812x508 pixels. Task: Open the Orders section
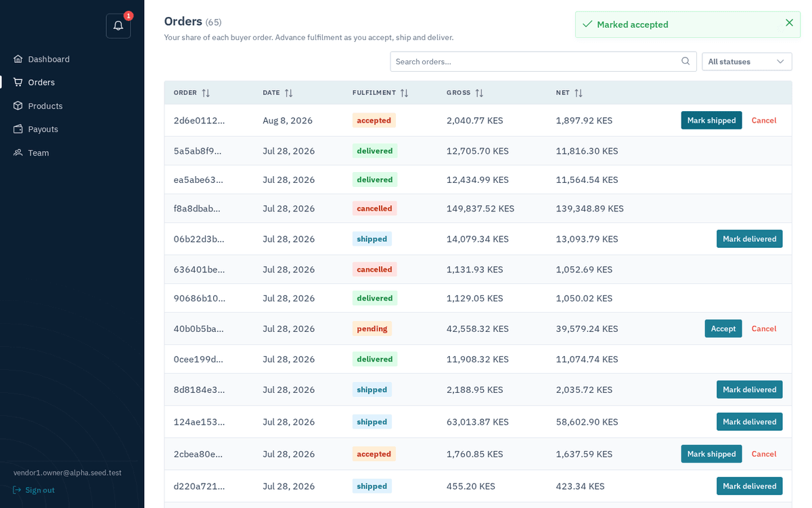coord(41,82)
